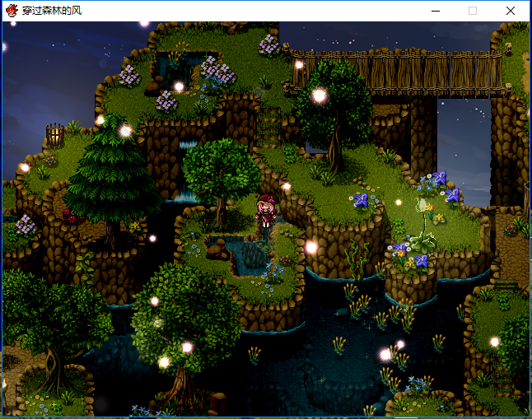The height and width of the screenshot is (419, 532).
Task: Click the pink-haired character in red hat
Action: tap(266, 211)
